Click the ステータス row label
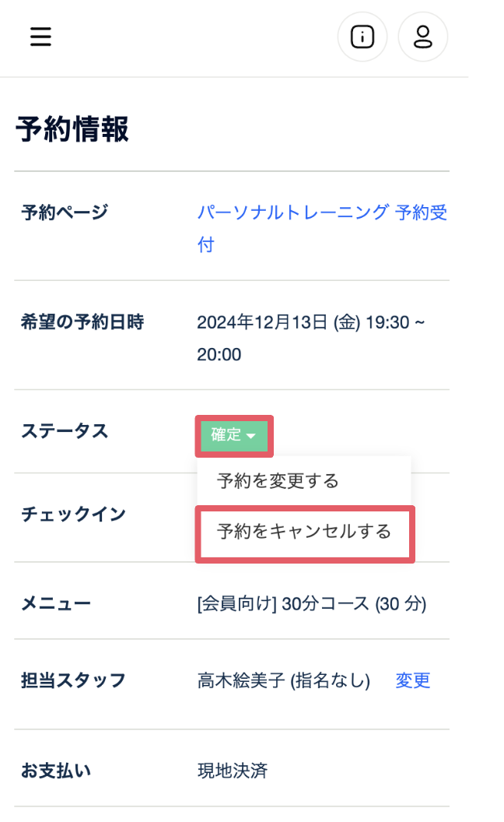Image resolution: width=504 pixels, height=822 pixels. point(65,431)
